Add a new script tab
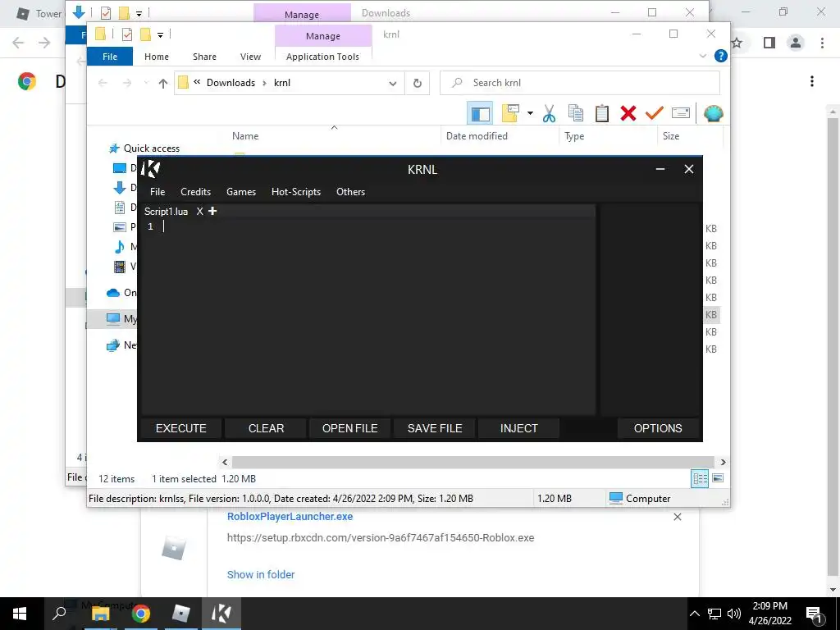840x630 pixels. 212,211
